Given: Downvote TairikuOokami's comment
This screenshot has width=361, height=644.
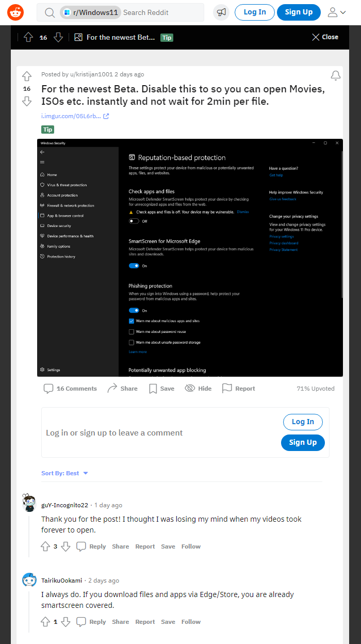Looking at the screenshot, I should coord(65,622).
